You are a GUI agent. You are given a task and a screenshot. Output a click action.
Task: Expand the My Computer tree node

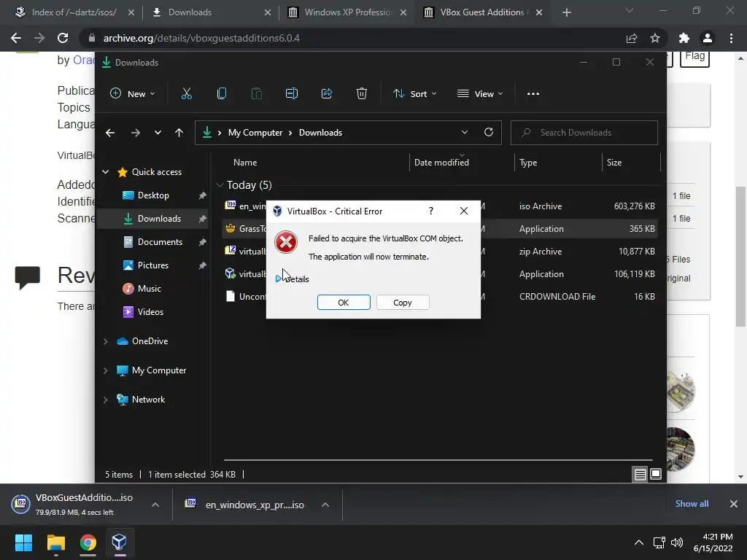[x=106, y=370]
